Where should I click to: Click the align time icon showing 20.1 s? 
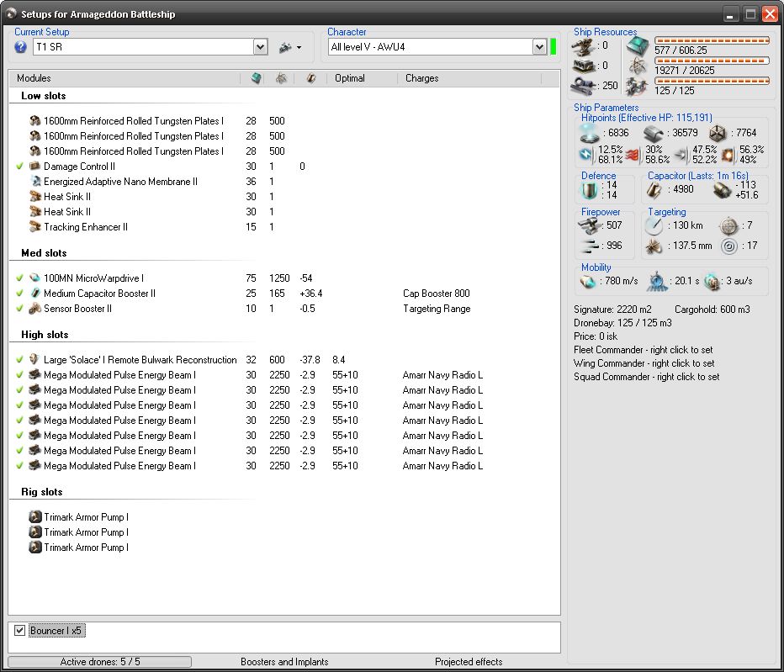point(657,282)
